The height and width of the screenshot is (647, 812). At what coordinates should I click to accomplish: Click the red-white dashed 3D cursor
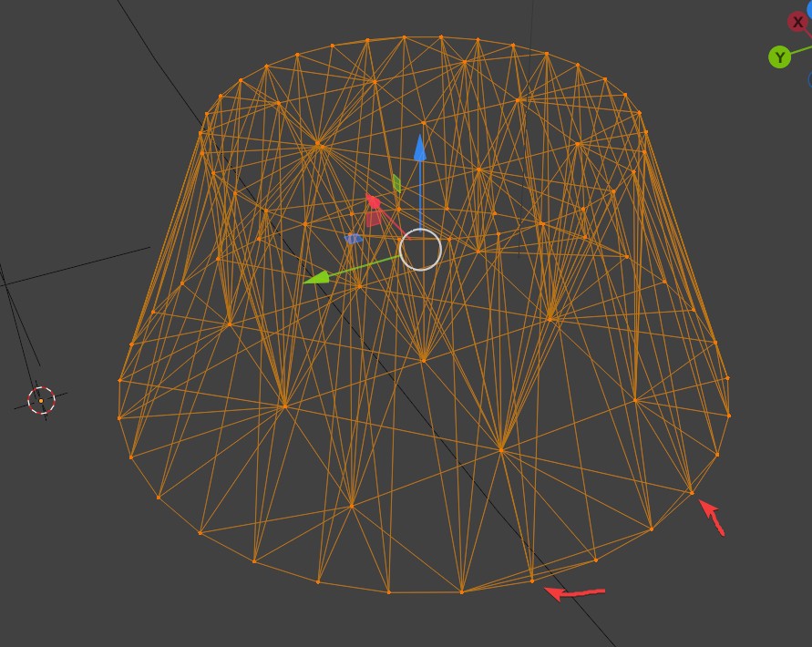[41, 400]
